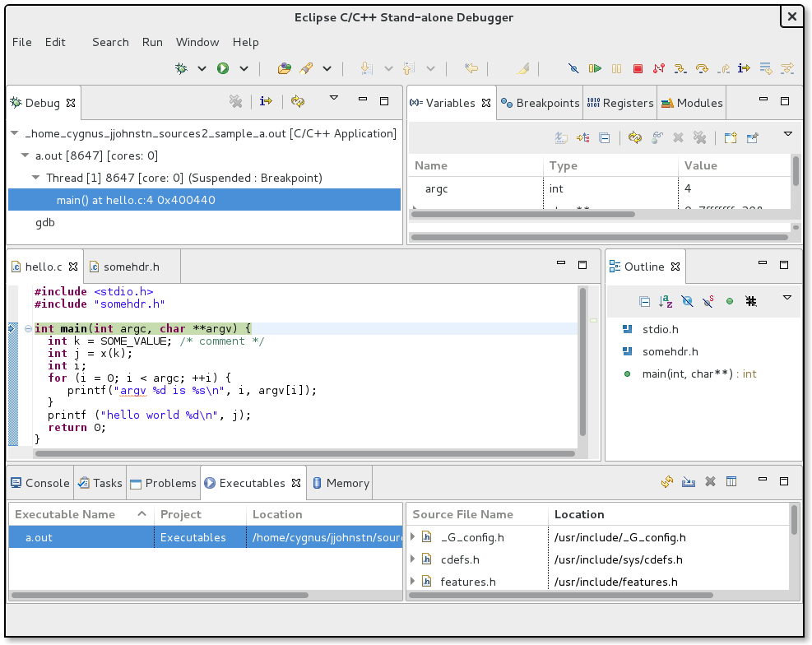The width and height of the screenshot is (812, 645).
Task: Expand the _G_config.h source file row
Action: [x=413, y=536]
